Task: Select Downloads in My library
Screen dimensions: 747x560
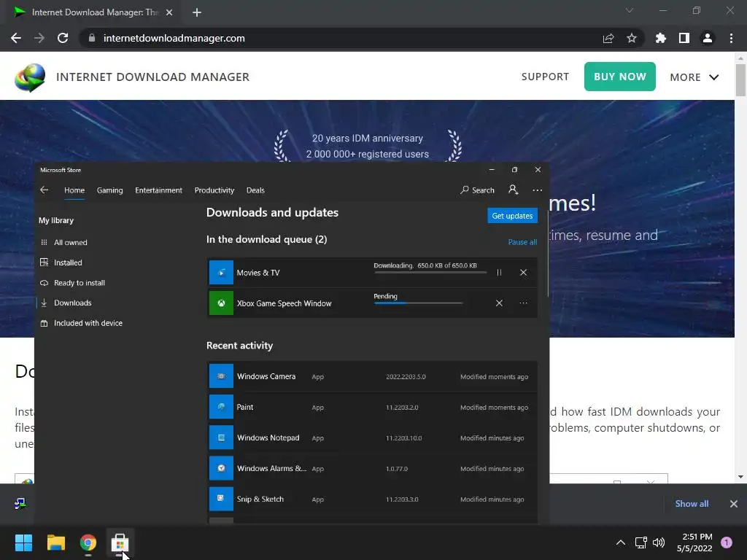Action: click(x=66, y=303)
